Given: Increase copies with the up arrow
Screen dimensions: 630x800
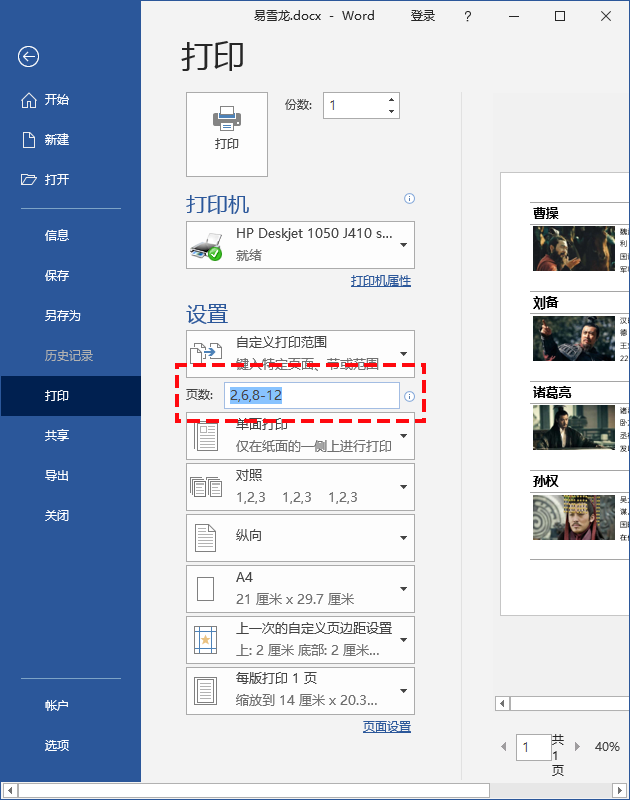Looking at the screenshot, I should [391, 99].
